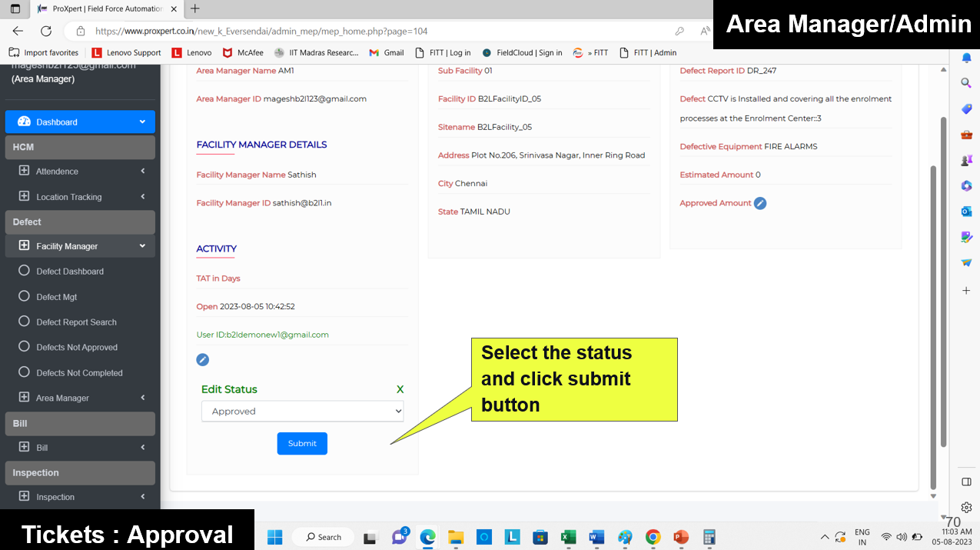Screen dimensions: 980x550
Task: Open Excel from the Windows taskbar
Action: pos(569,537)
